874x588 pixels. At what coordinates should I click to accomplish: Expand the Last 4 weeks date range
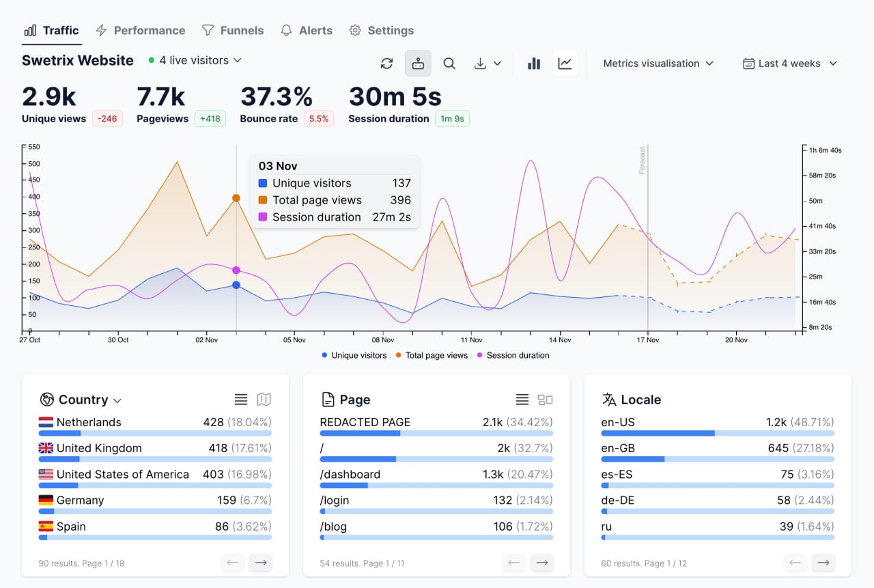tap(790, 64)
